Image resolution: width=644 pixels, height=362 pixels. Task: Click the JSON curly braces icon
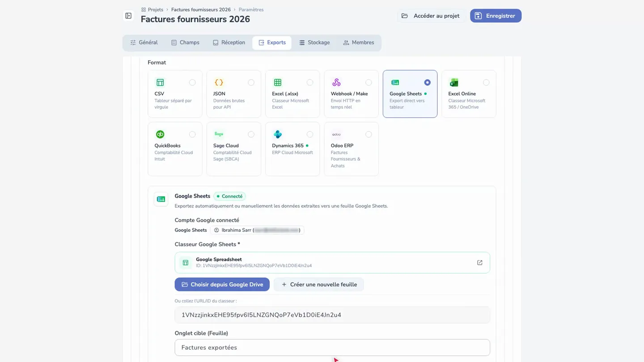219,82
